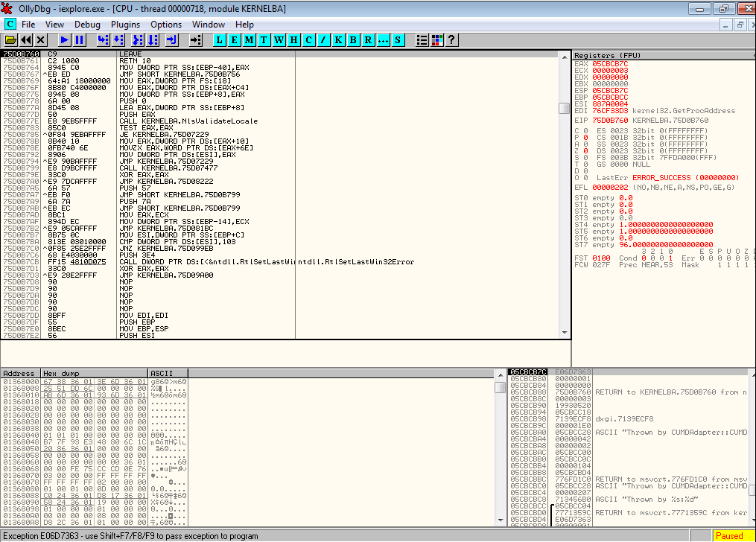Select stack comment dxgi.7139ECF8

point(624,418)
